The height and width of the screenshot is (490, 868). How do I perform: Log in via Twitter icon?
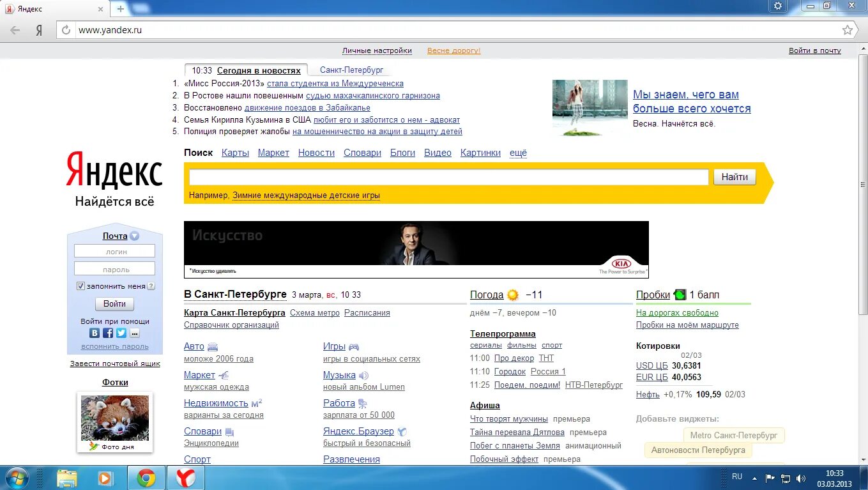point(121,333)
